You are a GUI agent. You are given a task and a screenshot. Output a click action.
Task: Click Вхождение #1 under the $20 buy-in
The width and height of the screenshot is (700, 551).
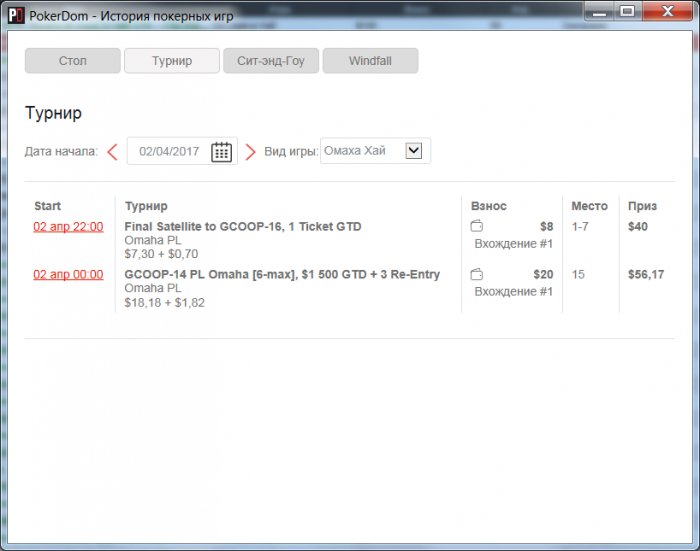(513, 292)
